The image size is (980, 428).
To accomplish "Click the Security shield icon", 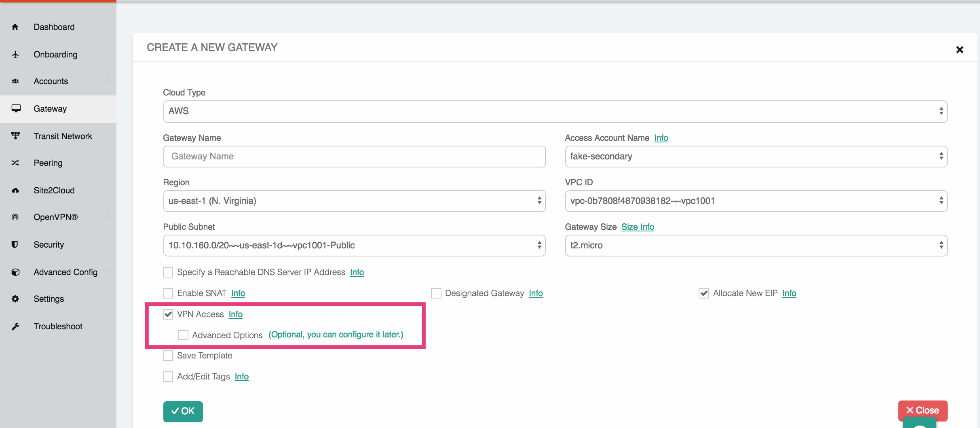I will coord(15,244).
